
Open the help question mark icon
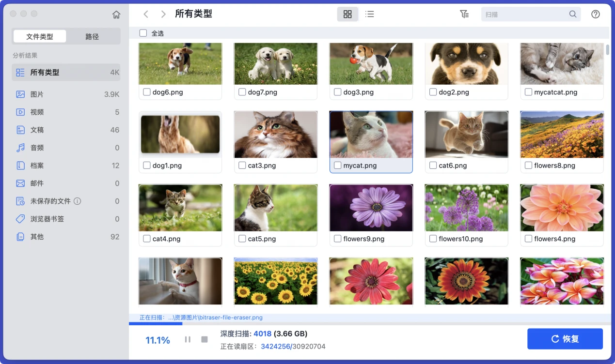pyautogui.click(x=596, y=14)
